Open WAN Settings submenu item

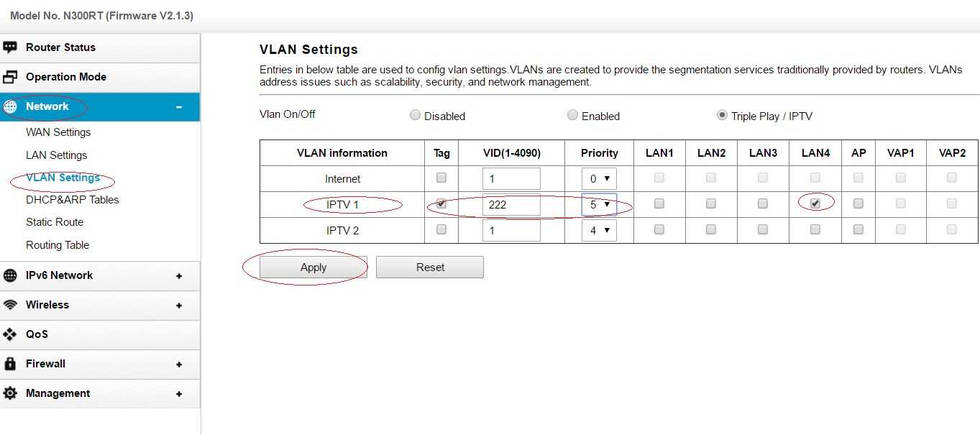point(58,132)
